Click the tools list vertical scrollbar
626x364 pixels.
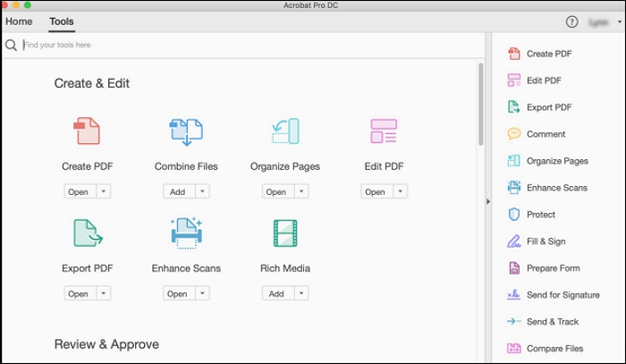click(481, 104)
